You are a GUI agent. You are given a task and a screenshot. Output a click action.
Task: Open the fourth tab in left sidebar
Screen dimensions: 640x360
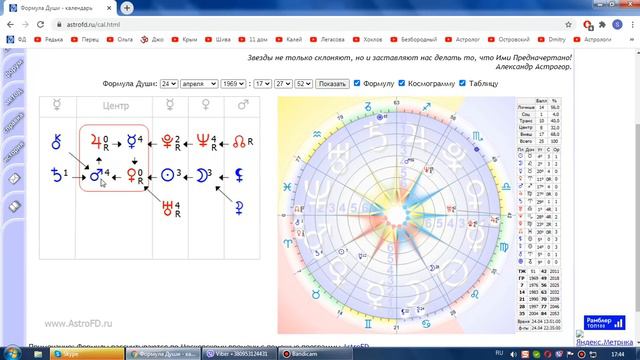pyautogui.click(x=14, y=152)
